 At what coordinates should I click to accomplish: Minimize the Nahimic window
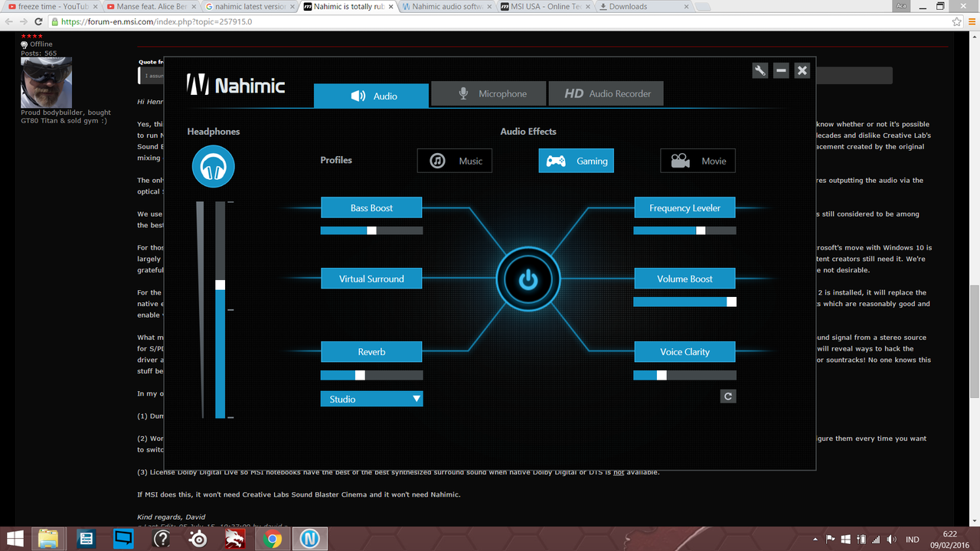click(x=781, y=70)
